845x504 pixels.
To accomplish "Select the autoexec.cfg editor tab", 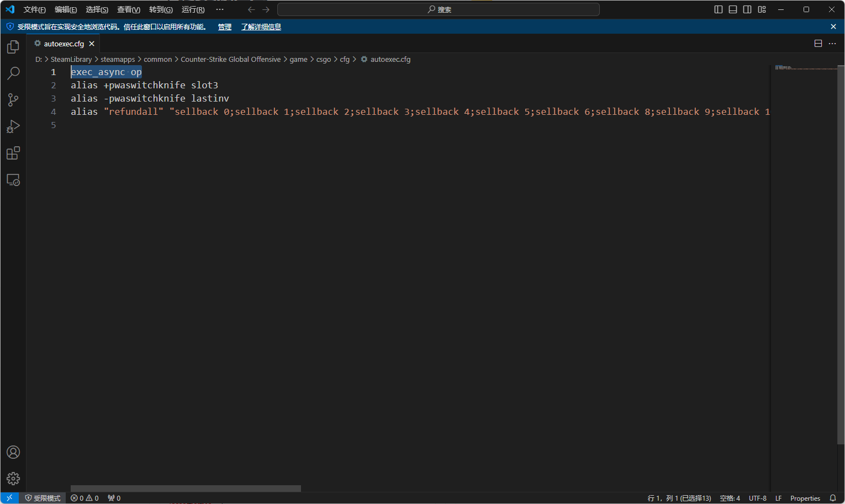I will (x=64, y=44).
